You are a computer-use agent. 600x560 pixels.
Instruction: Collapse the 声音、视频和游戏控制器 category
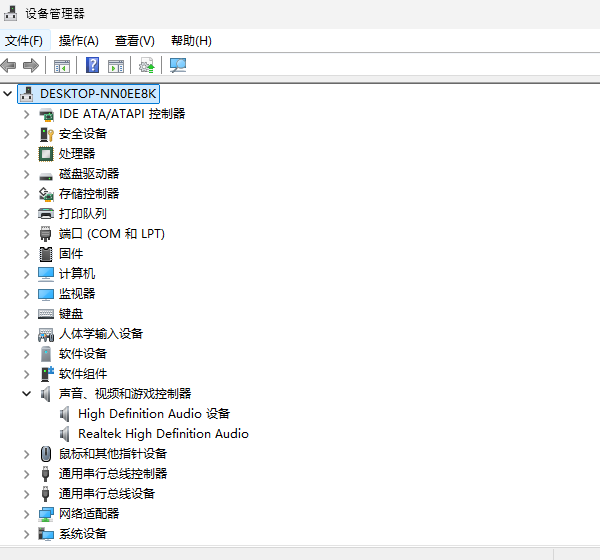[x=27, y=394]
